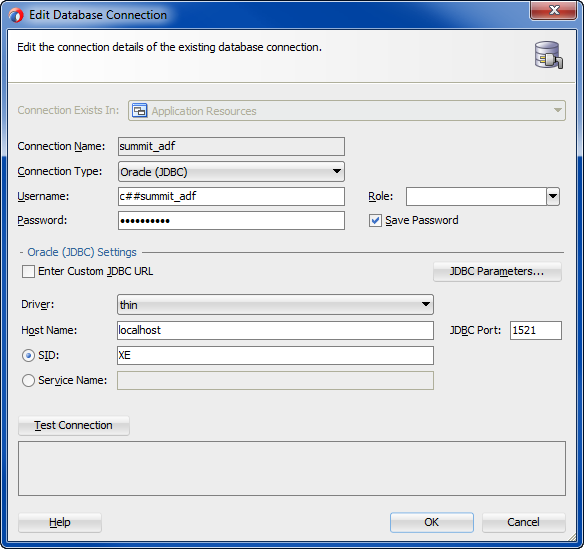
Task: Click the Oracle (JDBC) Settings heading
Action: pos(82,252)
